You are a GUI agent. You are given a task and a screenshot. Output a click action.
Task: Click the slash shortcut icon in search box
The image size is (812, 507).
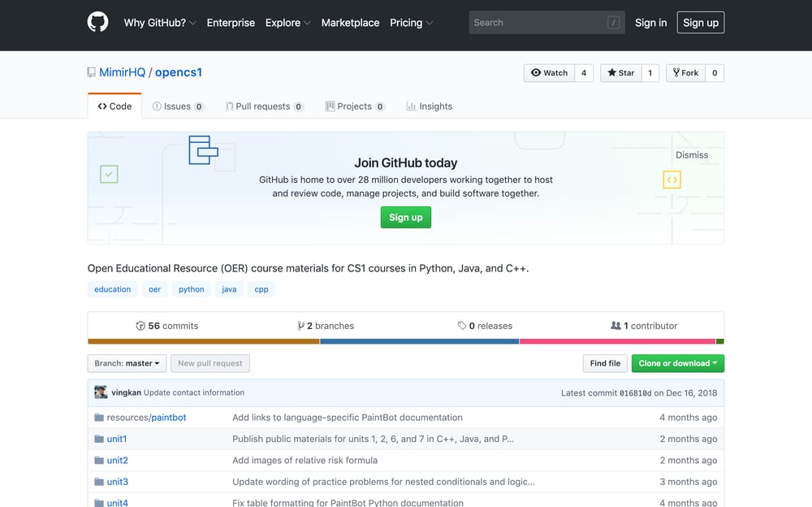(x=613, y=22)
